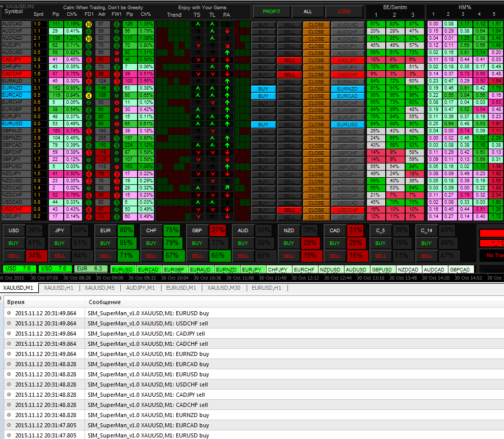Click the red FD1 circle 5 in GBPAUD row

89,131
